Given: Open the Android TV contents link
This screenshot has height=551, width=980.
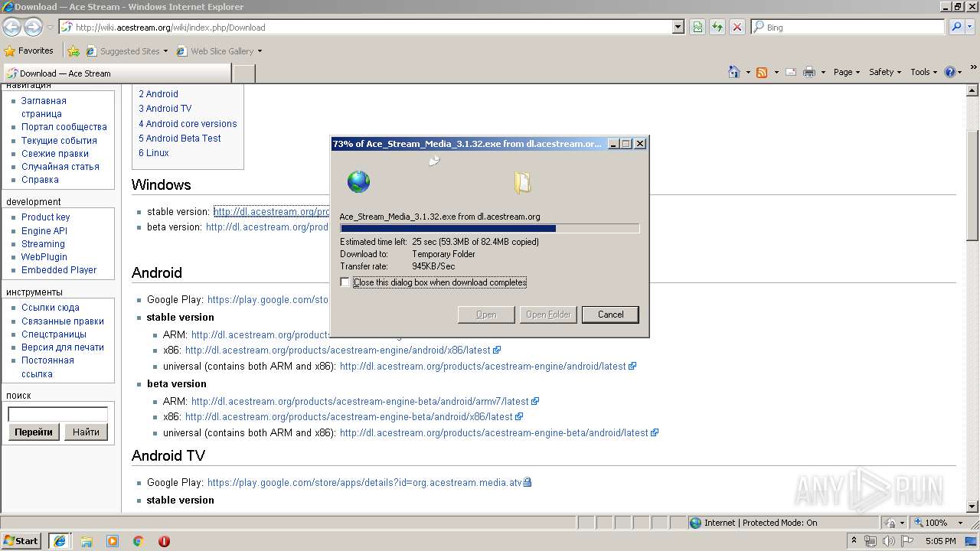Looking at the screenshot, I should coord(165,109).
